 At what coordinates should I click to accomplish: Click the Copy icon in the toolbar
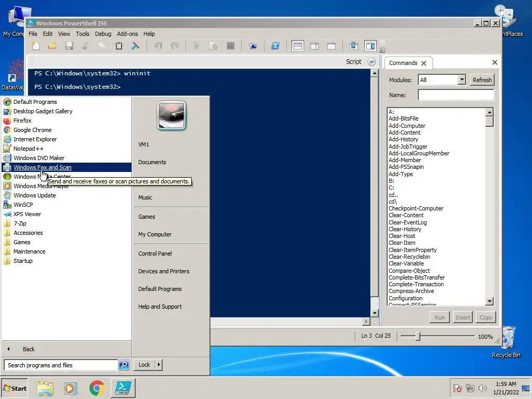102,46
